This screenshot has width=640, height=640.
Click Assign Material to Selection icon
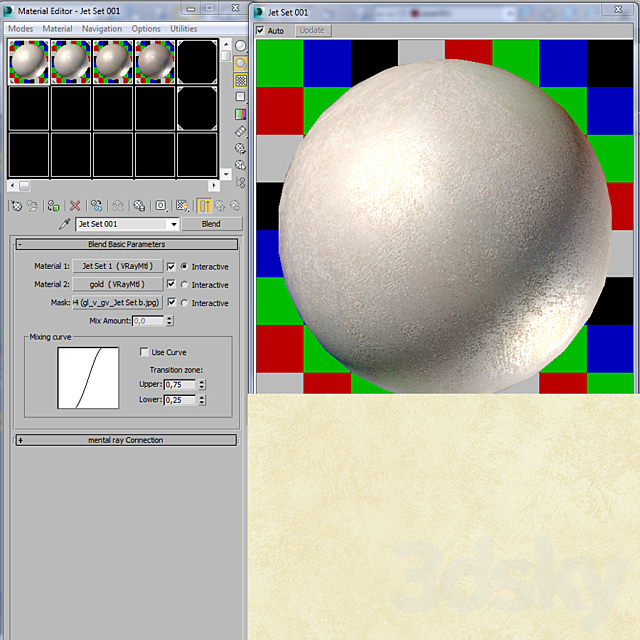(x=53, y=206)
